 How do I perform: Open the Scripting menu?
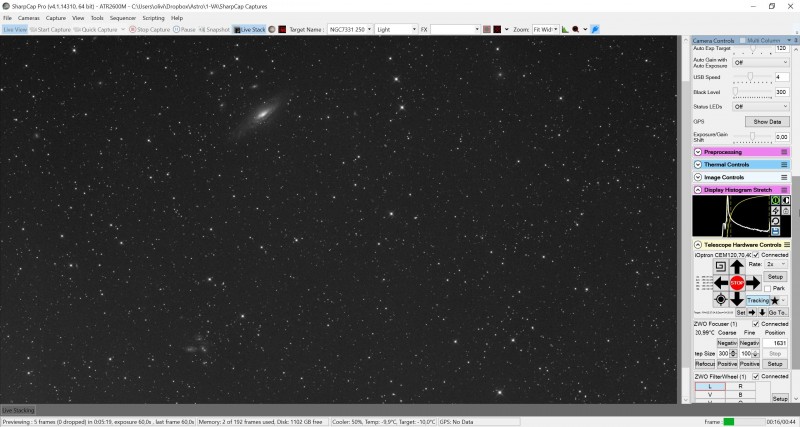[154, 18]
